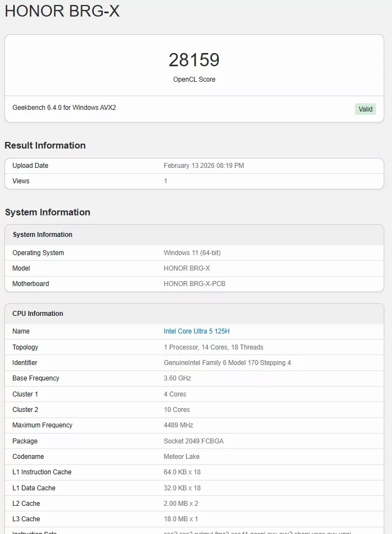Click the Socket 2049 FCBGA package value
Image resolution: width=392 pixels, height=534 pixels.
(x=193, y=441)
